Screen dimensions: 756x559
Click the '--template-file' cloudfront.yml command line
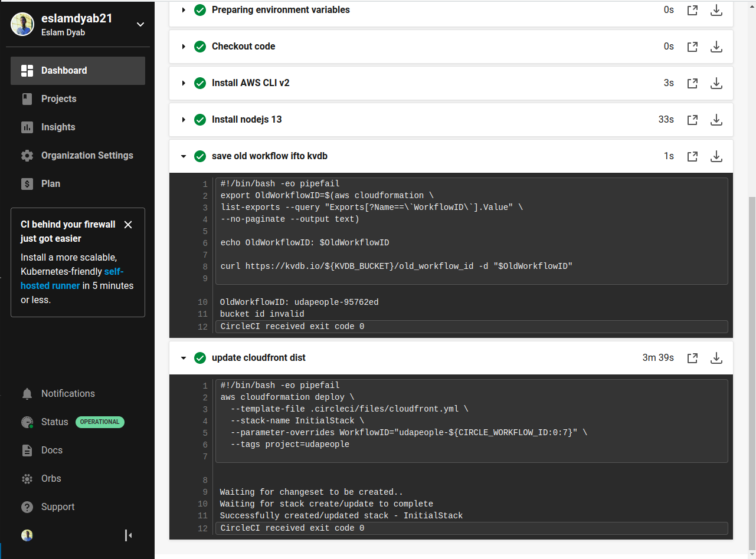tap(349, 409)
